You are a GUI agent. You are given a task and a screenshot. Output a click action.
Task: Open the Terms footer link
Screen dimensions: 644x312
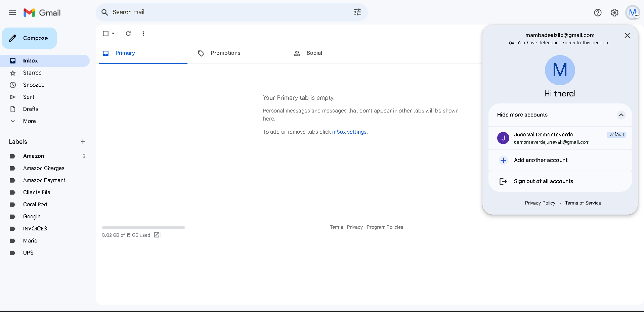tap(336, 227)
